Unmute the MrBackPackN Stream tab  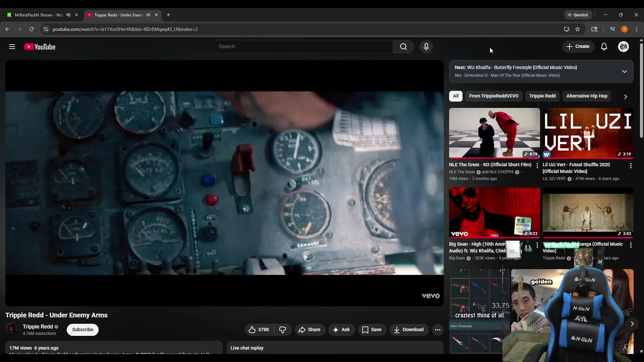[x=68, y=15]
